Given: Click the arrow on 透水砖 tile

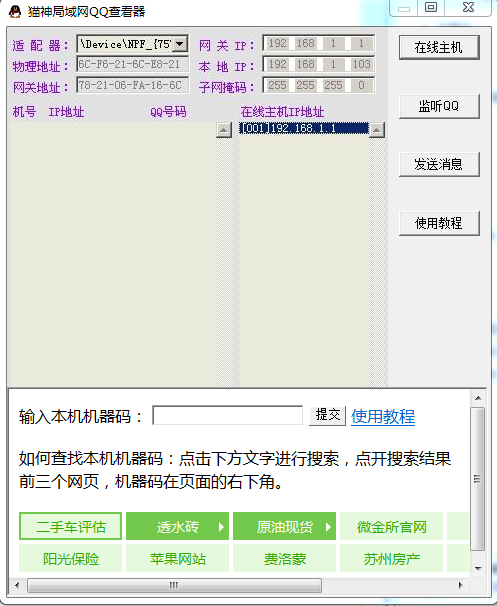Looking at the screenshot, I should tap(221, 527).
